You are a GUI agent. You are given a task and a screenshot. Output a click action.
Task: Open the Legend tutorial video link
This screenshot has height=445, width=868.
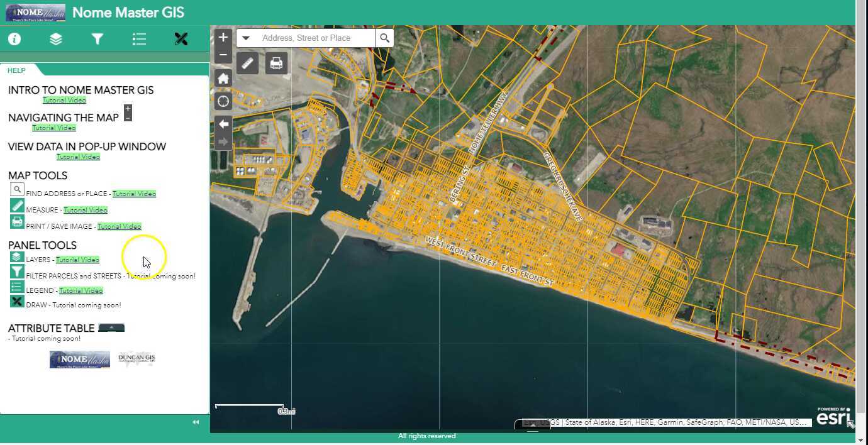click(x=81, y=290)
